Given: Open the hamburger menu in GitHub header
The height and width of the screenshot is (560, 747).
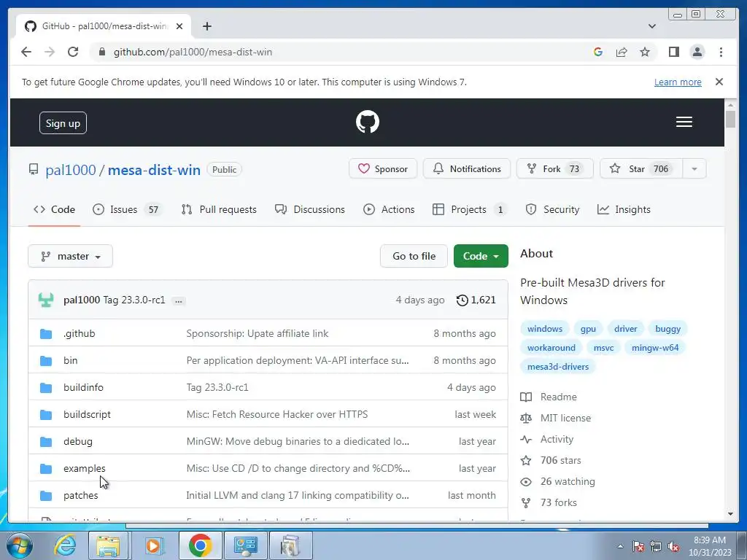Looking at the screenshot, I should click(684, 122).
